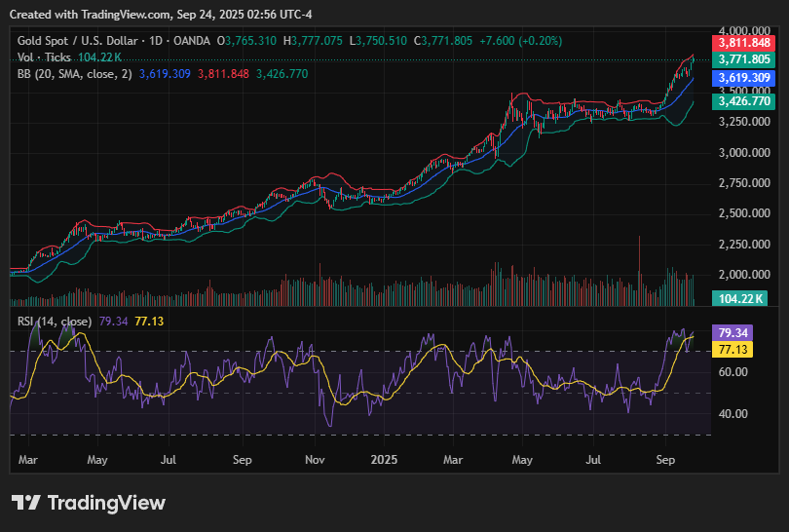Click the 2,000.000 price axis label
This screenshot has width=789, height=532.
pyautogui.click(x=744, y=275)
